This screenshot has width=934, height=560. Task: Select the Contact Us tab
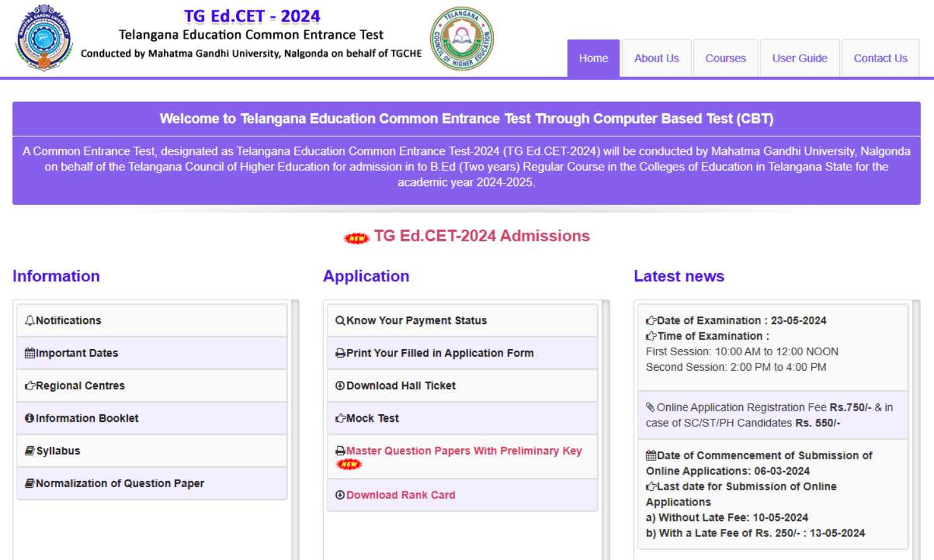coord(880,58)
